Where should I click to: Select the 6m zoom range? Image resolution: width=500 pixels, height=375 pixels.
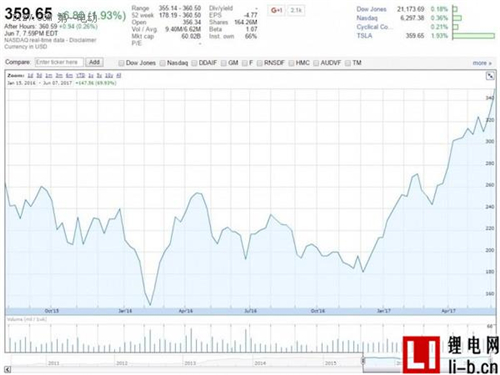[x=69, y=75]
